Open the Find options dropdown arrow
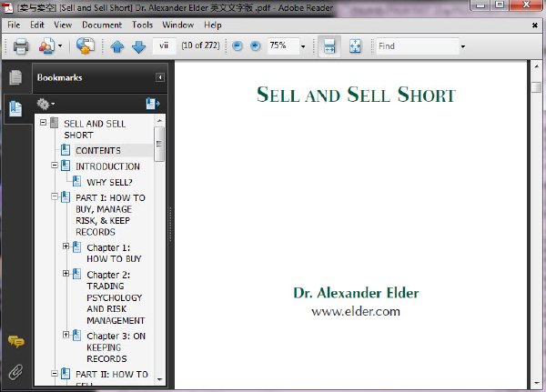Image resolution: width=546 pixels, height=392 pixels. point(463,46)
